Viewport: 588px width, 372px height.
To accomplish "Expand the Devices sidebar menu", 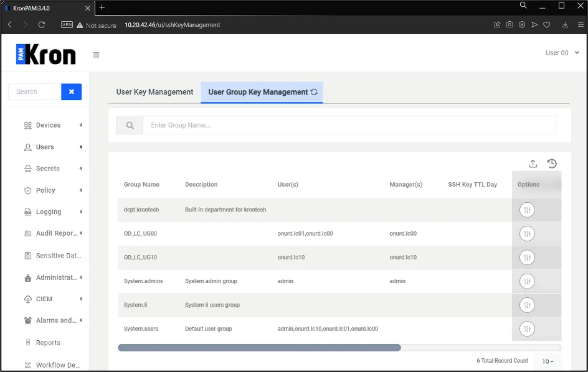I will 52,125.
